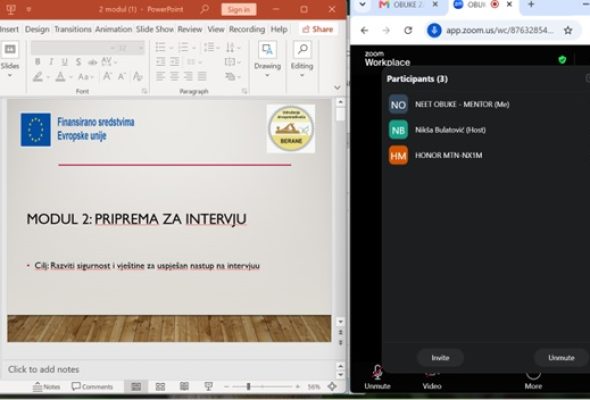
Task: Click Unmute button in Participants panel
Action: (561, 357)
